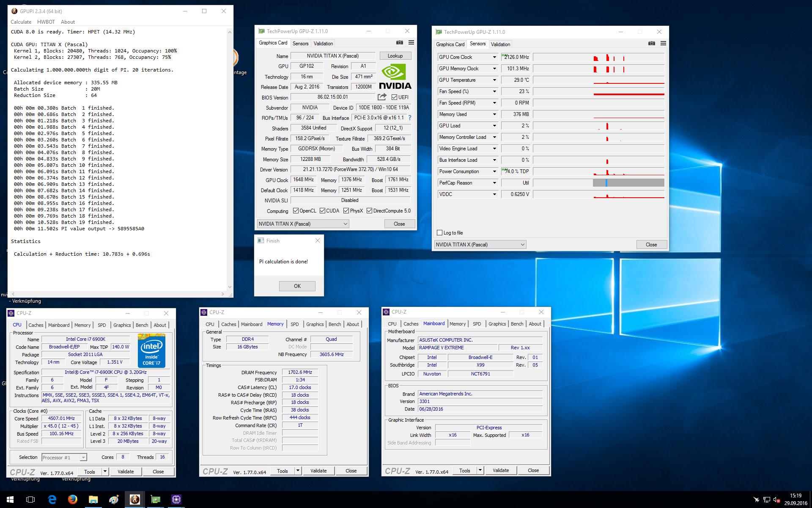The width and height of the screenshot is (812, 508).
Task: Click the GPU Core Clock sensor graph
Action: coord(598,57)
